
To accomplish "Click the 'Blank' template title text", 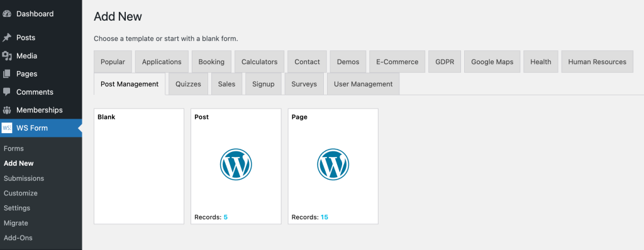I will pos(106,117).
